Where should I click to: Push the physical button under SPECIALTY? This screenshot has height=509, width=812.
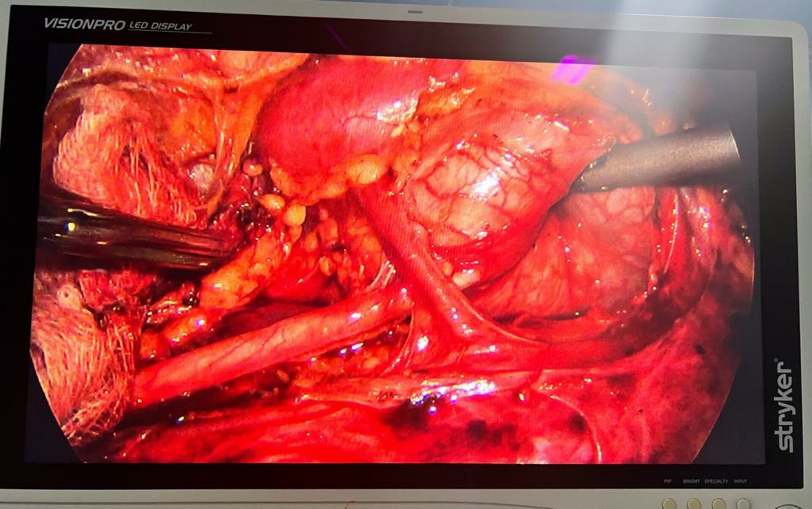[719, 504]
